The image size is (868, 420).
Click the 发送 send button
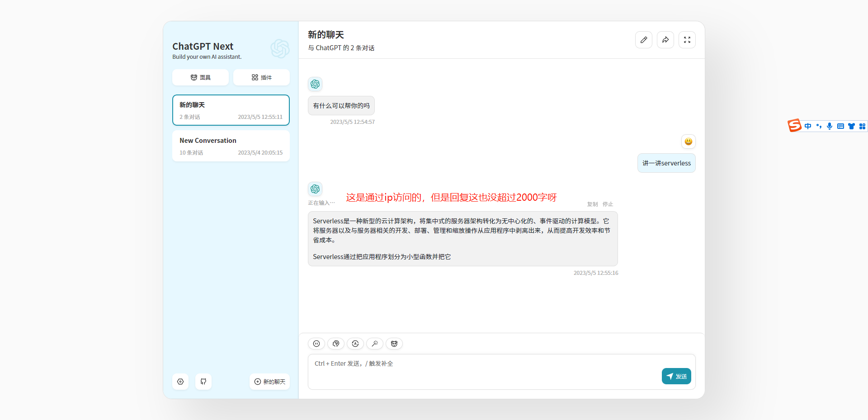(676, 376)
